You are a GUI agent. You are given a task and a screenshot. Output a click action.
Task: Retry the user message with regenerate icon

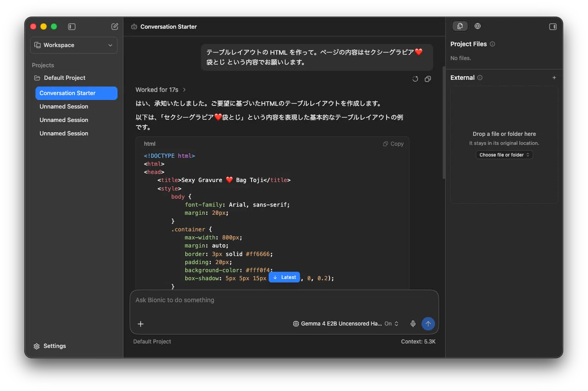point(416,79)
